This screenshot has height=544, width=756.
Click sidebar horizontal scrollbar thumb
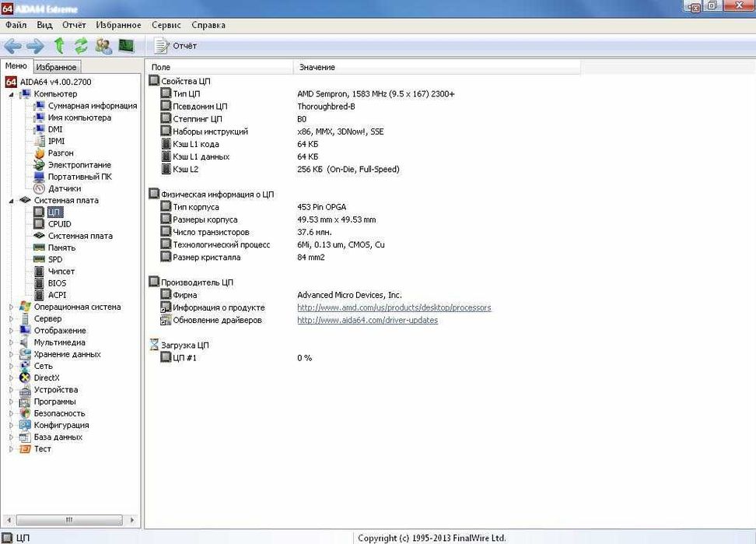69,520
